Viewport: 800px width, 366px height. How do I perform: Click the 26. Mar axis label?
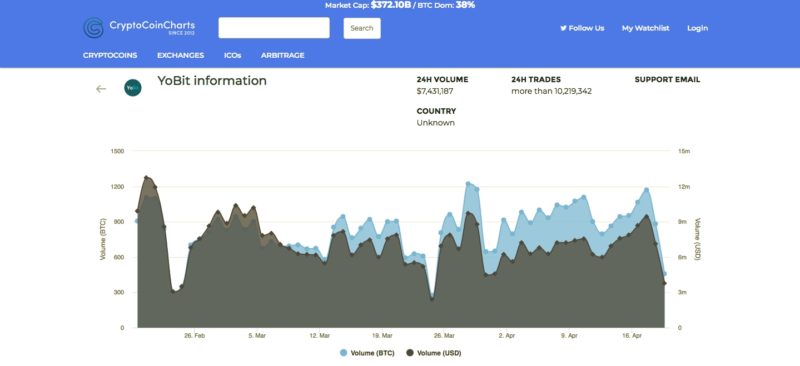point(444,336)
